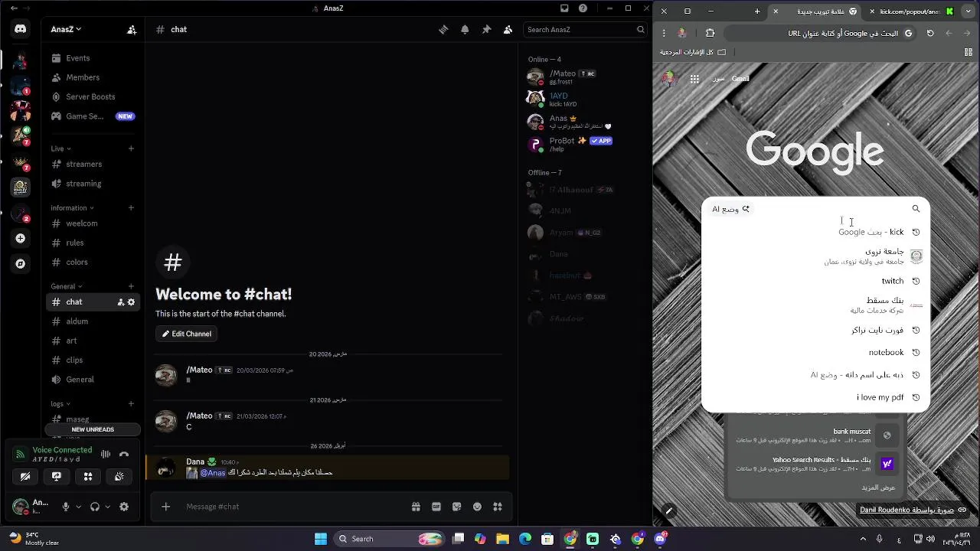The width and height of the screenshot is (980, 551).
Task: Send a gift via message bar
Action: click(x=416, y=507)
